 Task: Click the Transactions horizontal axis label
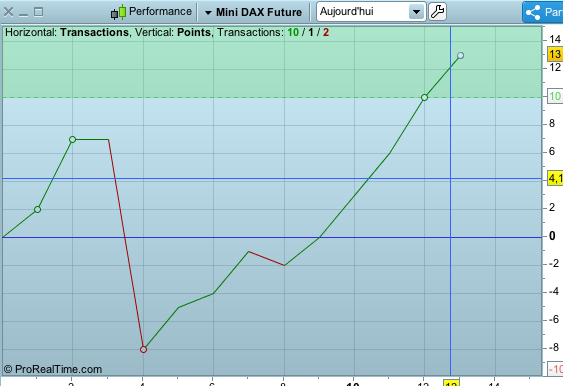point(94,32)
